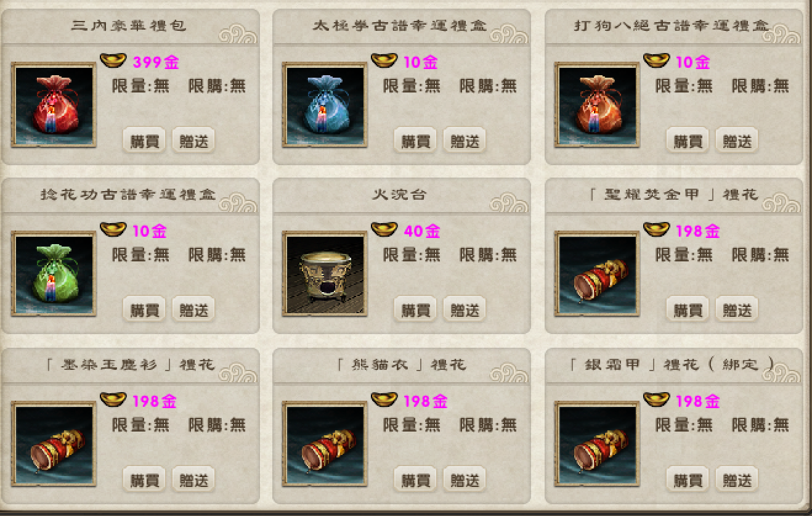Click the red pouch icon of 三內豪華禮包
The height and width of the screenshot is (516, 812).
tap(54, 104)
